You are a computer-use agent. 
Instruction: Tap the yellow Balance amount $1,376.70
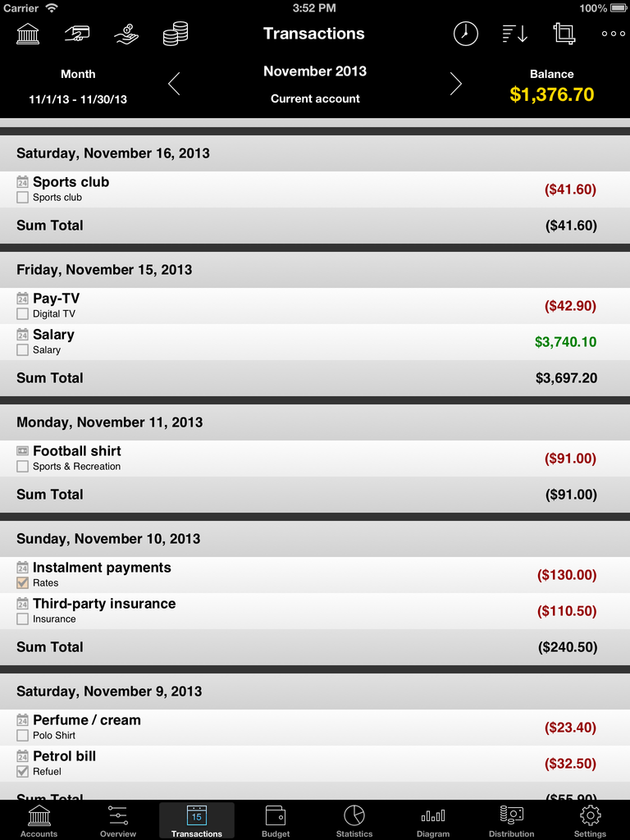[x=552, y=94]
